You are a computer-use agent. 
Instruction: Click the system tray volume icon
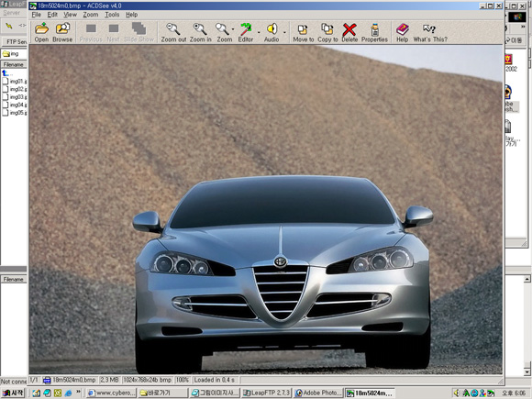(457, 393)
